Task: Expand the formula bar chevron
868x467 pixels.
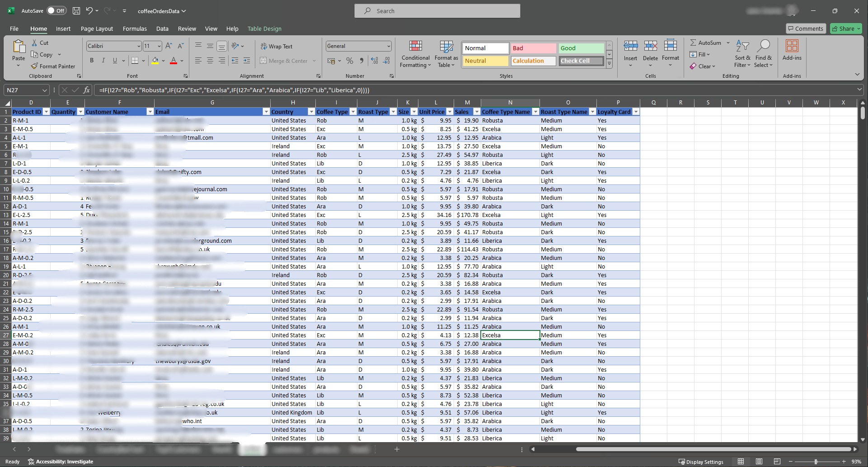Action: click(x=859, y=90)
